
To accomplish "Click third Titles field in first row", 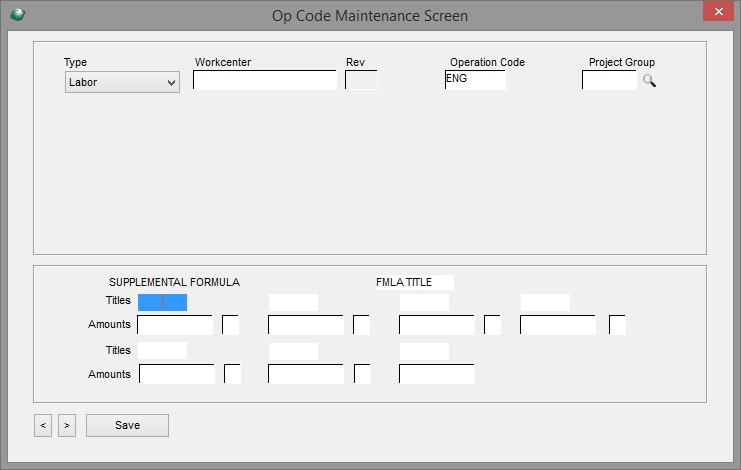I will [x=424, y=302].
